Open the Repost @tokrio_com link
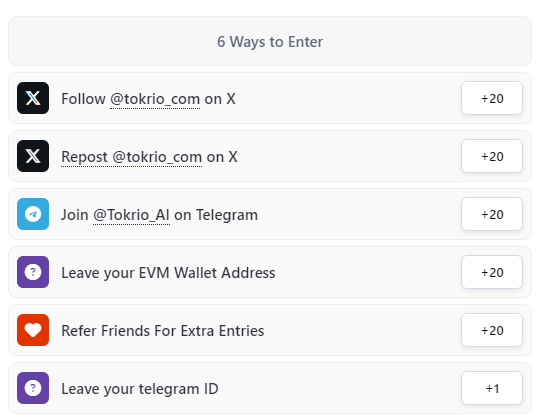 click(132, 157)
